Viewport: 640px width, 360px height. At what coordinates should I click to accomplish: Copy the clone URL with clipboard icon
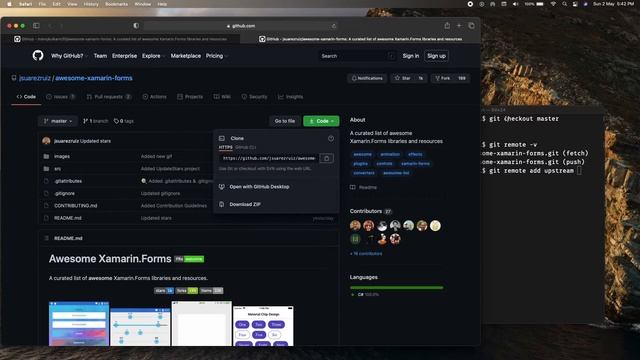tap(327, 158)
